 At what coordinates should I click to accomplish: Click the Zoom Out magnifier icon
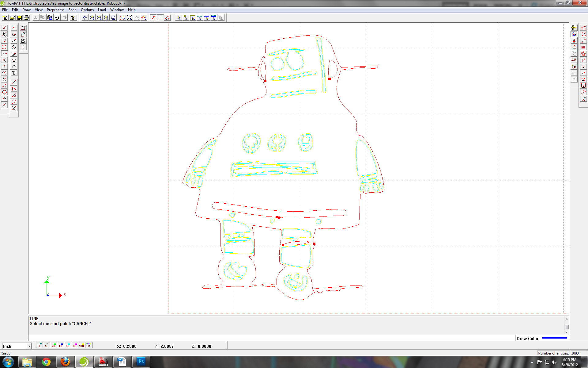[x=99, y=18]
